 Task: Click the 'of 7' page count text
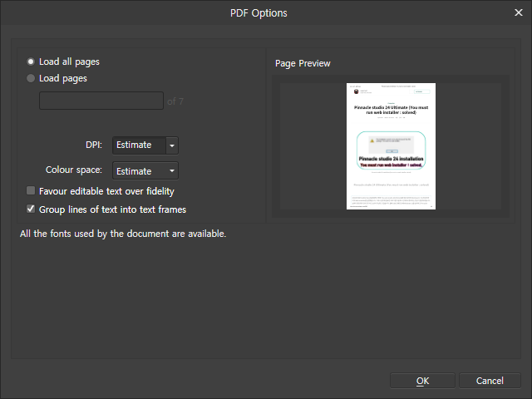click(x=175, y=101)
